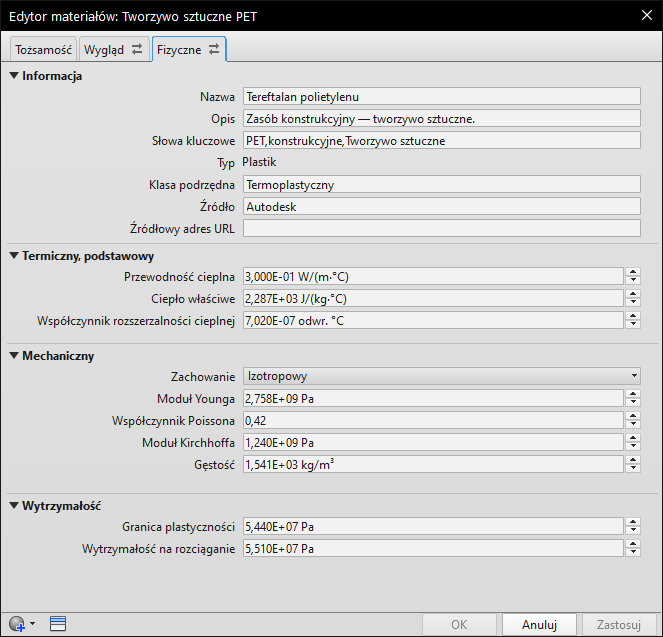
Task: Switch to the Tożsamość tab
Action: click(x=42, y=50)
